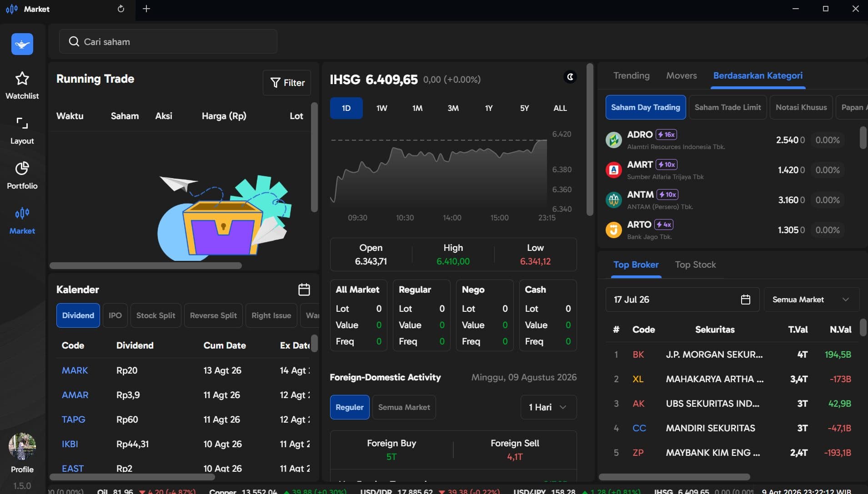
Task: Select the Notasi Khusus category
Action: [x=801, y=107]
